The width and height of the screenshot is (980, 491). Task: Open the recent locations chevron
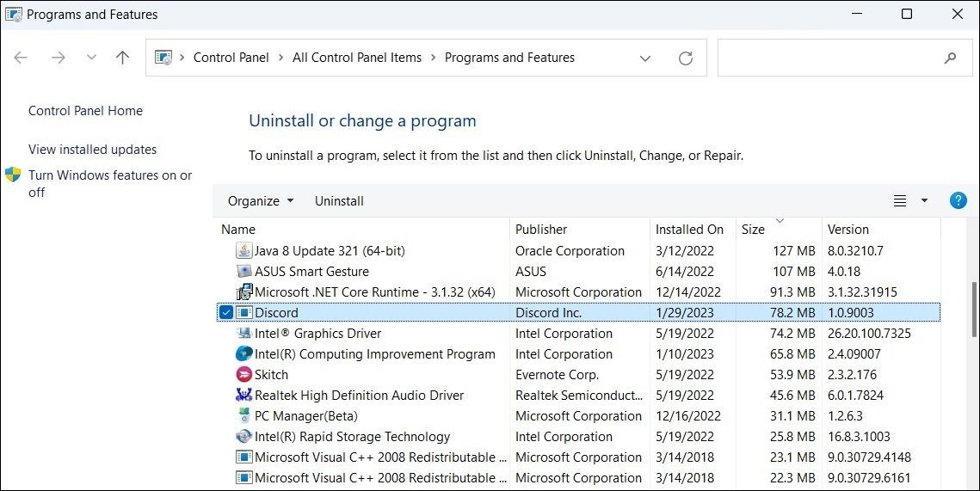point(91,58)
